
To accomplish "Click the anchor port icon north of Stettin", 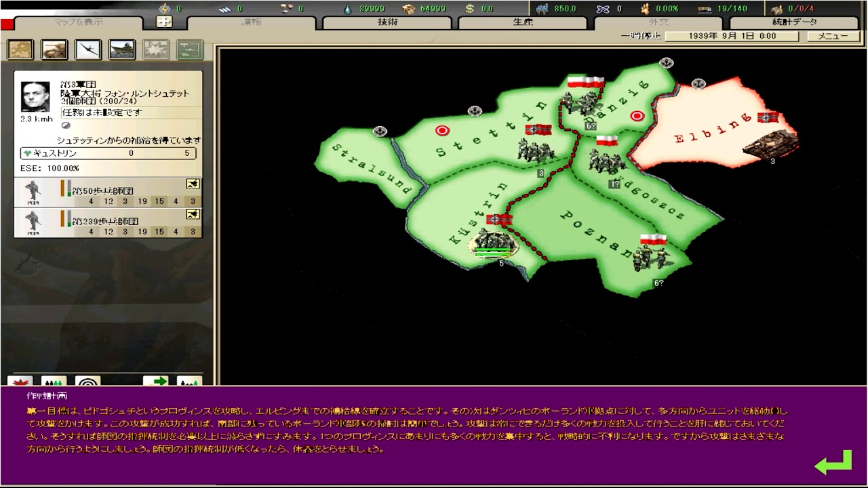I will (475, 110).
